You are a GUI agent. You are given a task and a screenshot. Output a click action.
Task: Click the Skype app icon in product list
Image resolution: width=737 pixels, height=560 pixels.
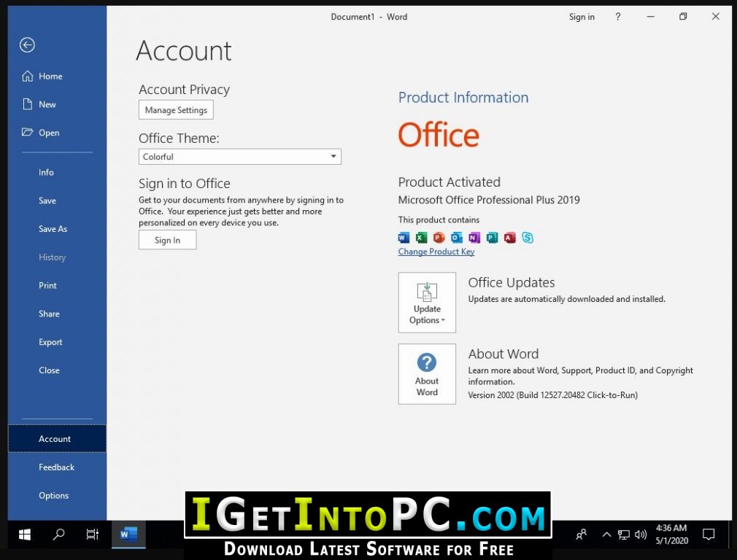(528, 238)
